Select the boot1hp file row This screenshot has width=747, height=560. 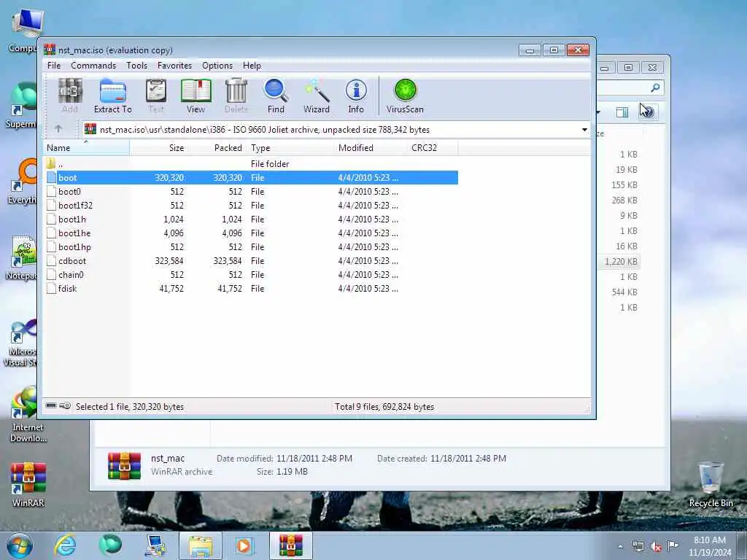tap(252, 246)
